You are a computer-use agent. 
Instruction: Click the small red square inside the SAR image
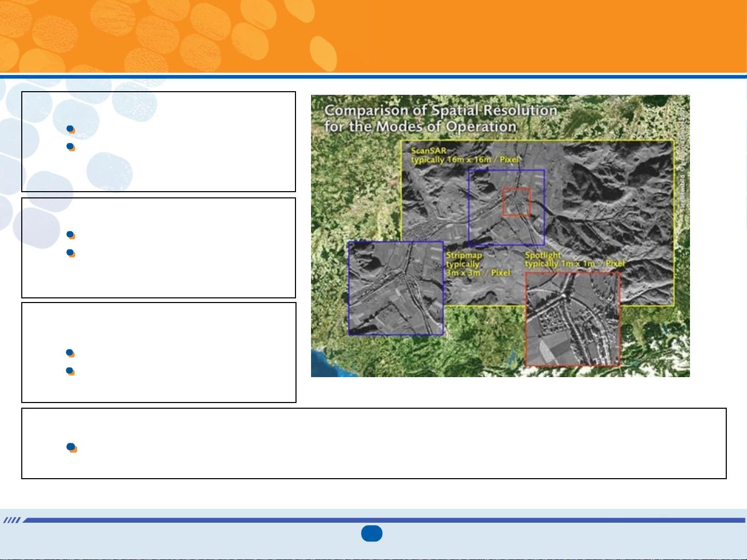(x=516, y=202)
